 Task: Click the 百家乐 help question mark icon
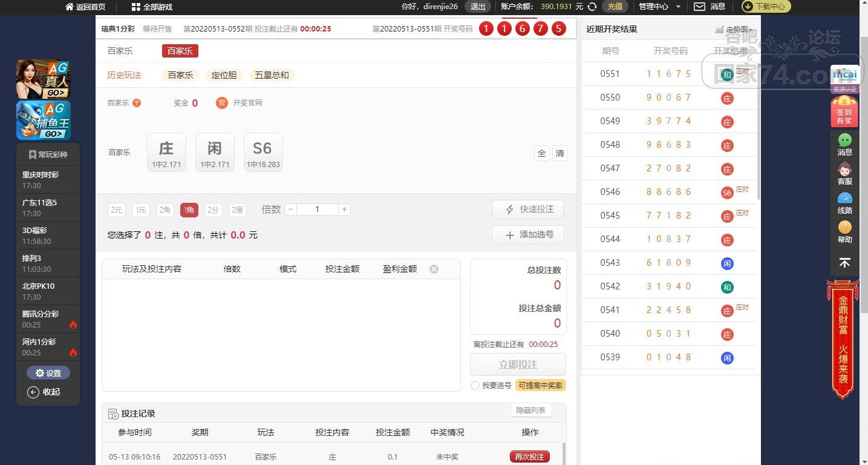pos(137,103)
